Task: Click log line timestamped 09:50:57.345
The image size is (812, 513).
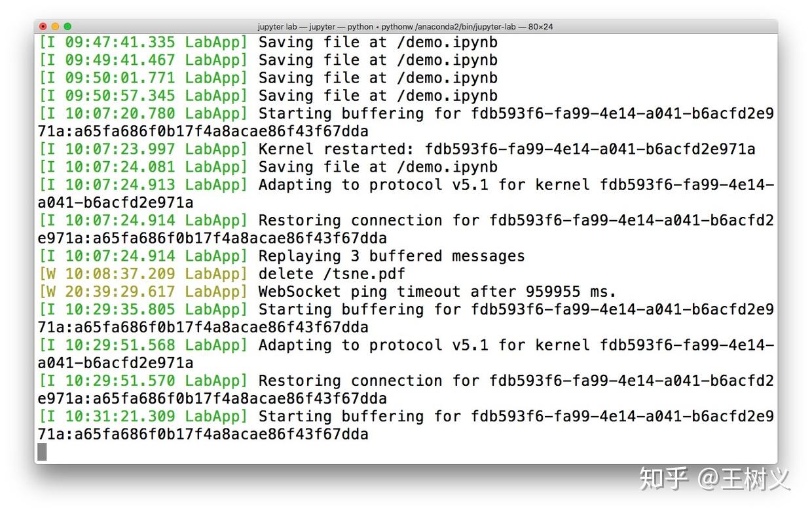Action: pos(268,96)
